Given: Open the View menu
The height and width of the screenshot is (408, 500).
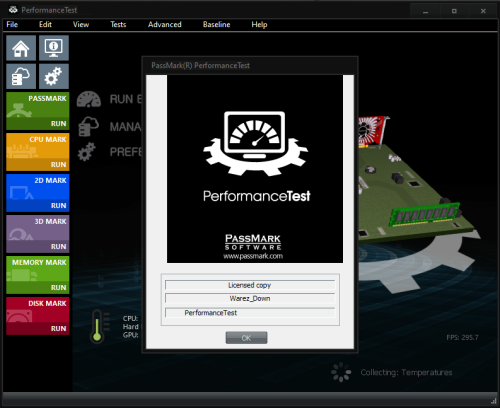Looking at the screenshot, I should 81,25.
